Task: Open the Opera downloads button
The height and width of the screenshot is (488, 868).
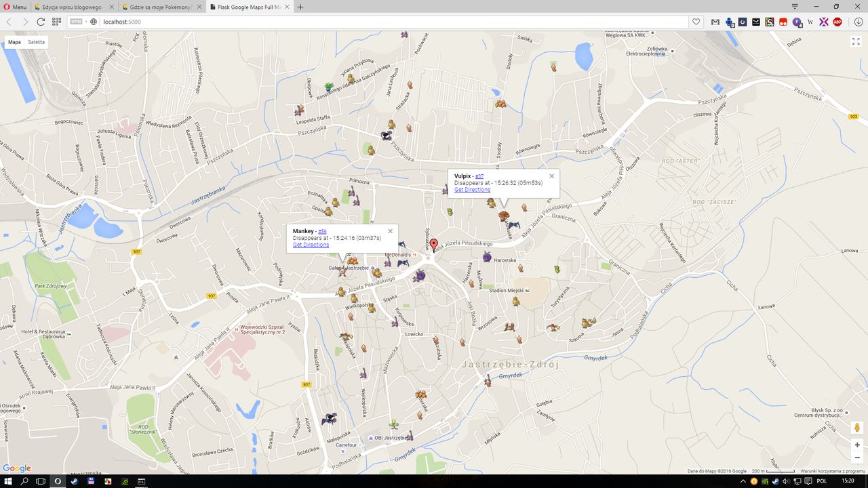Action: click(x=859, y=22)
